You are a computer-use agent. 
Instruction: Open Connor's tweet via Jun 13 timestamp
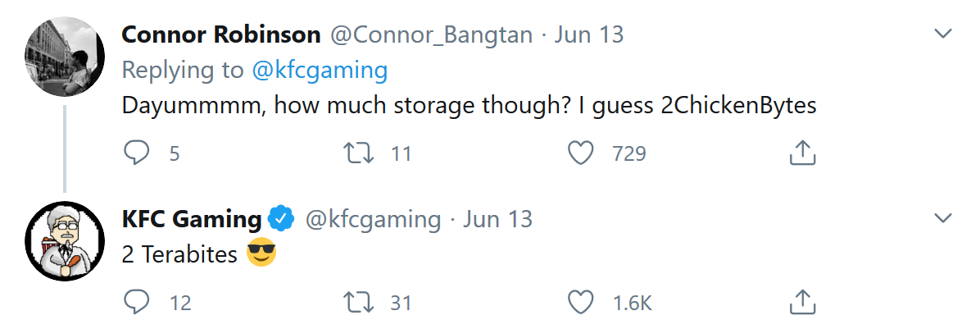click(x=589, y=34)
